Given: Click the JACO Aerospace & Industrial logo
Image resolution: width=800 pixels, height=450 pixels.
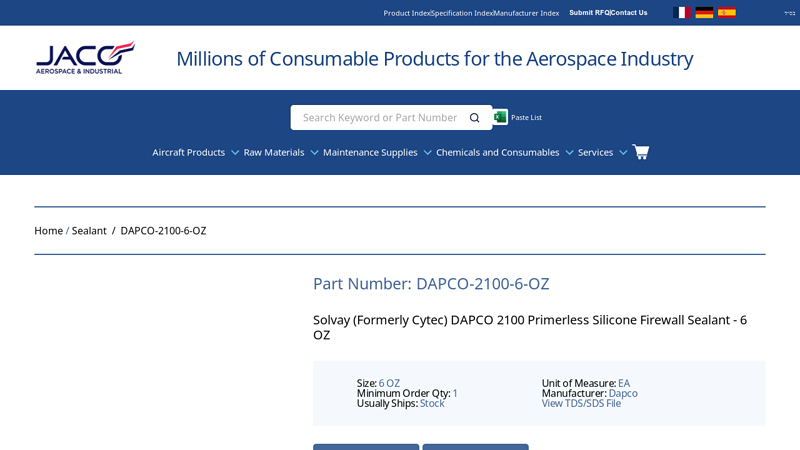Looking at the screenshot, I should (x=85, y=58).
